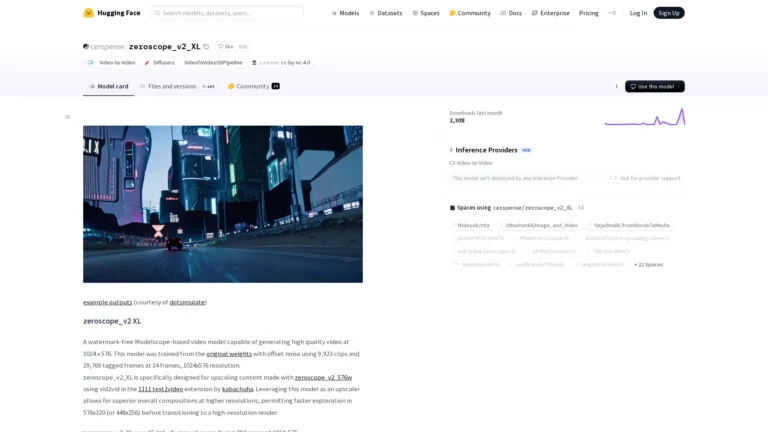This screenshot has height=432, width=768.
Task: Switch to the Files and versions tab
Action: point(172,86)
